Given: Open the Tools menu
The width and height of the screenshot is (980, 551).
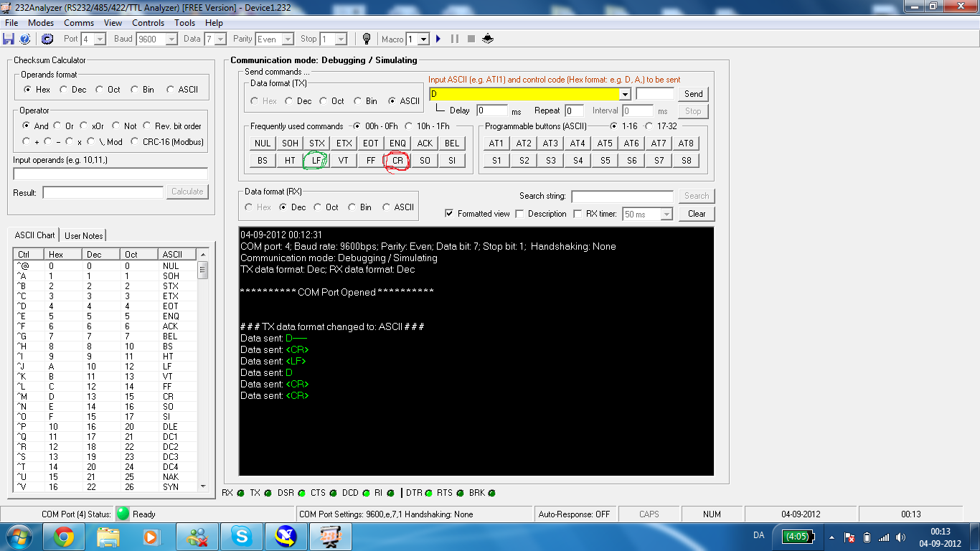Looking at the screenshot, I should click(184, 23).
